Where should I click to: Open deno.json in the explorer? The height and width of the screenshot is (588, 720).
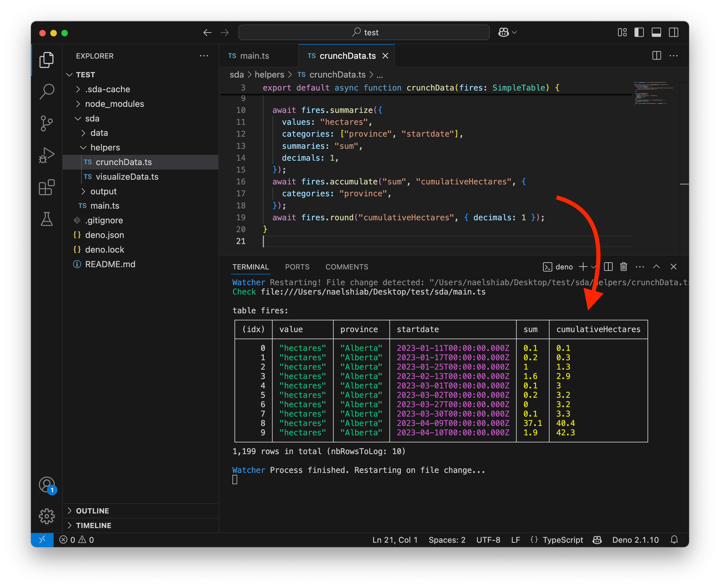141,235
